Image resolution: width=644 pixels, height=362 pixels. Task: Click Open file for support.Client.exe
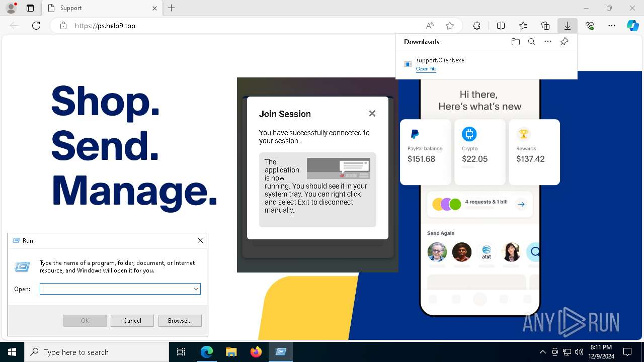[x=426, y=69]
